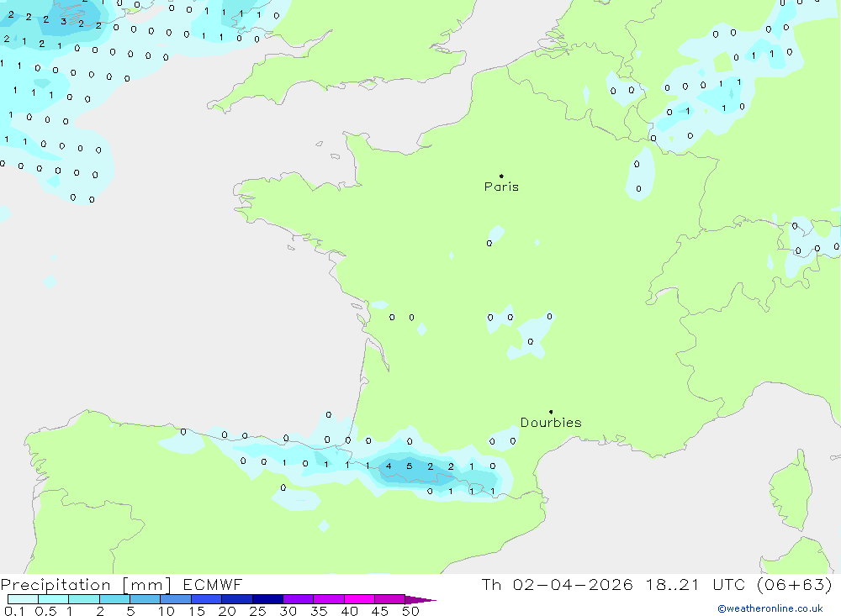Screen dimensions: 841x616
Task: Click the Paris city label
Action: coord(501,187)
